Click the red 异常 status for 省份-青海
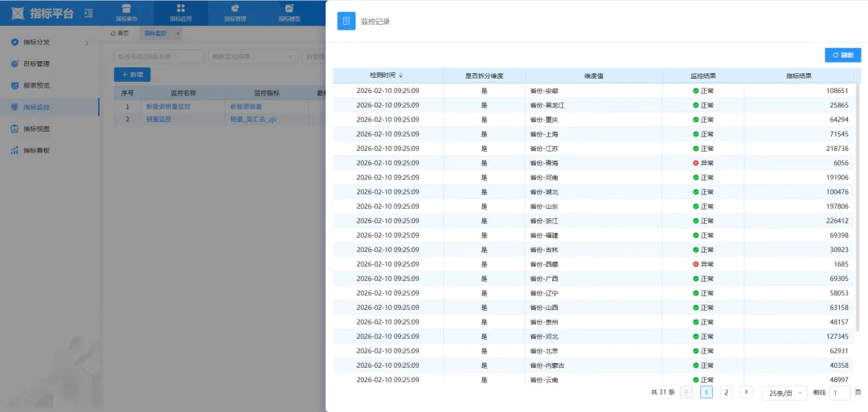Screen dimensions: 868x412 (x=702, y=163)
